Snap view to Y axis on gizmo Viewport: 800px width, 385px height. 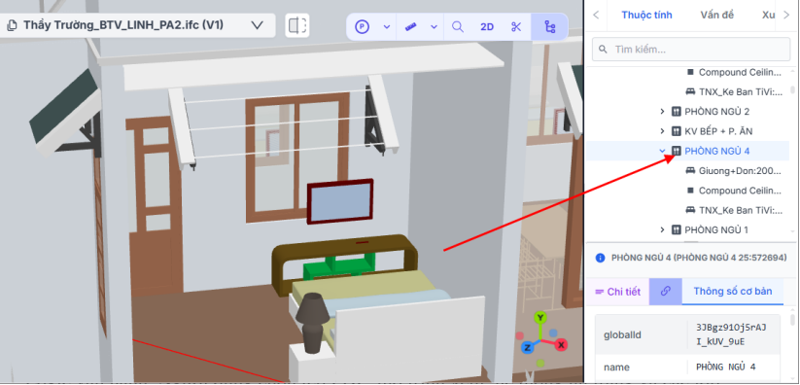tap(540, 318)
